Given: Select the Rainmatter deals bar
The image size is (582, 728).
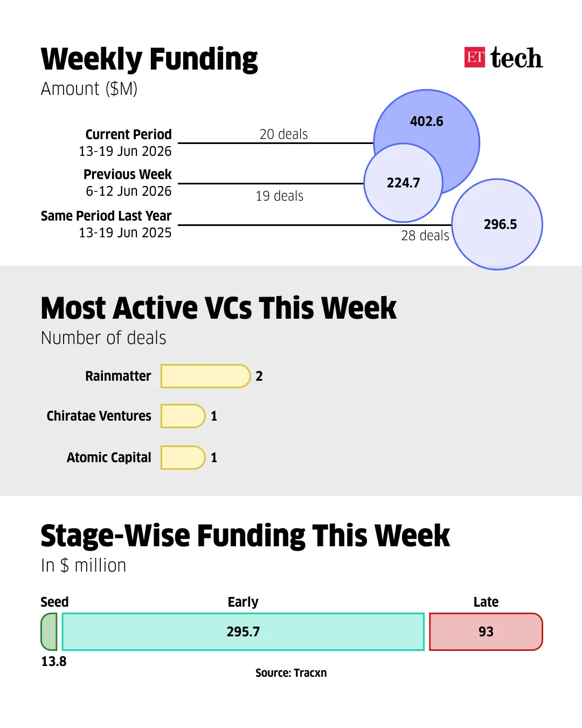Looking at the screenshot, I should (x=206, y=376).
